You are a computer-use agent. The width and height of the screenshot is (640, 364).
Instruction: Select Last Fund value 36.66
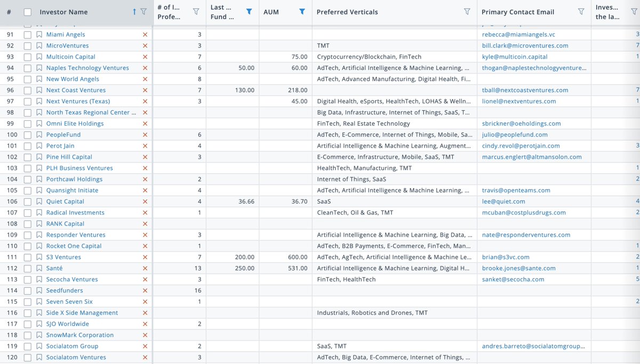click(x=246, y=202)
